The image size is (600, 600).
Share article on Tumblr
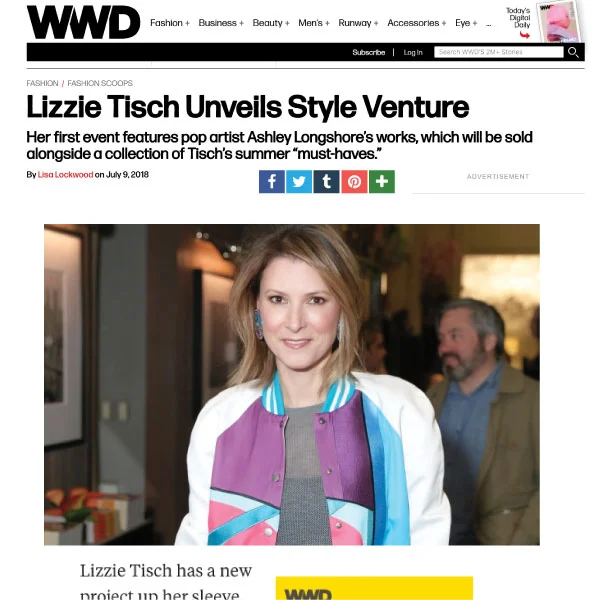(327, 181)
